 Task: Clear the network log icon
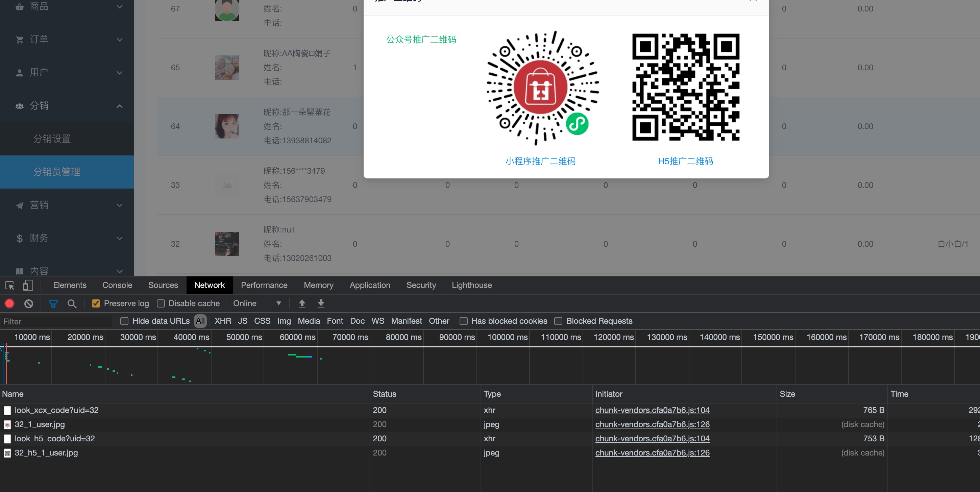tap(28, 303)
